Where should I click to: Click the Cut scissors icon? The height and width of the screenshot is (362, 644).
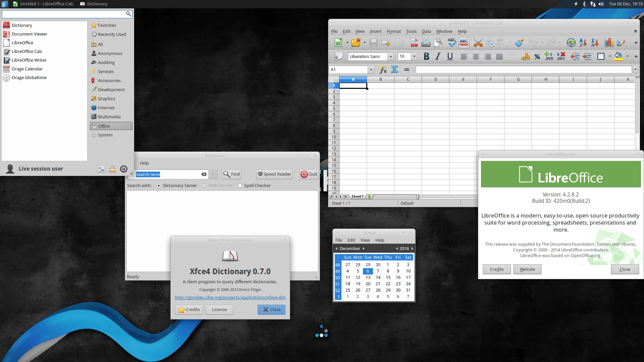tap(478, 43)
